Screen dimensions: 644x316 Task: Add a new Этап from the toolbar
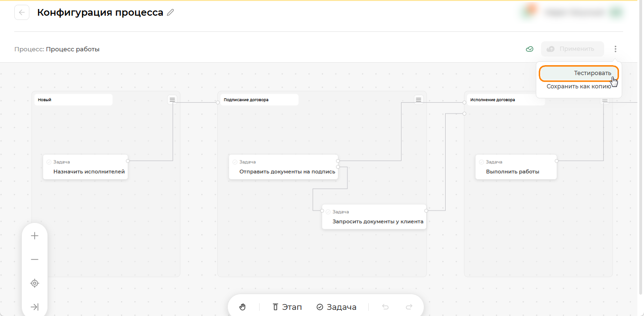287,307
